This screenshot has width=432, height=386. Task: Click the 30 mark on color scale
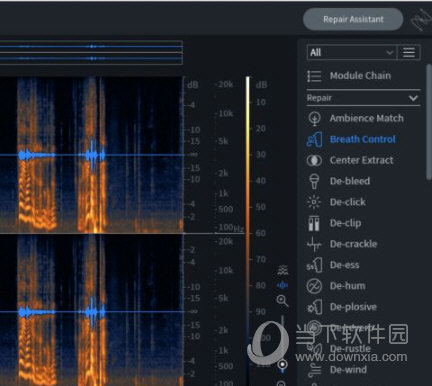point(260,155)
